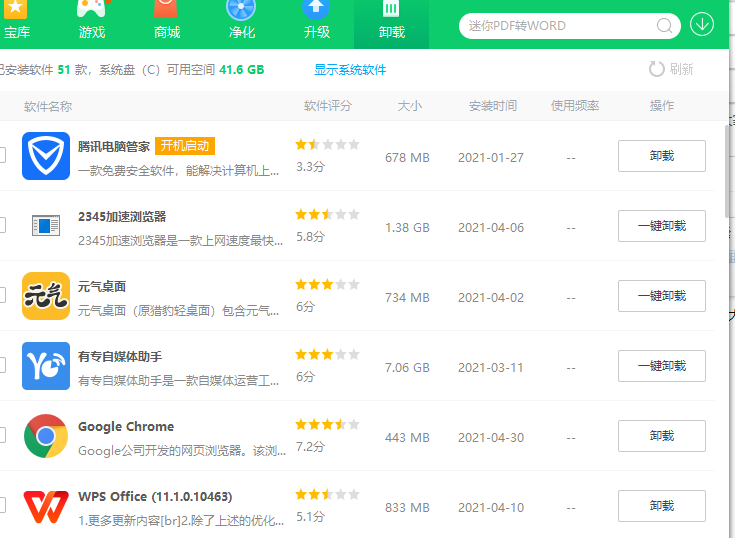The width and height of the screenshot is (735, 538).
Task: Click the Google Chrome logo icon
Action: pyautogui.click(x=46, y=436)
